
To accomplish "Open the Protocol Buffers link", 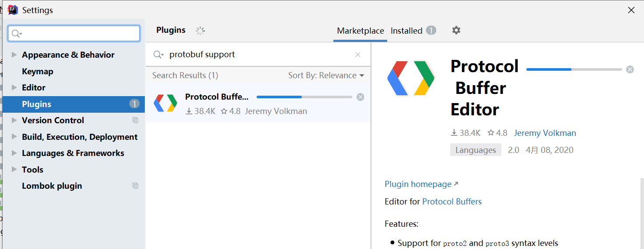I will click(x=452, y=201).
